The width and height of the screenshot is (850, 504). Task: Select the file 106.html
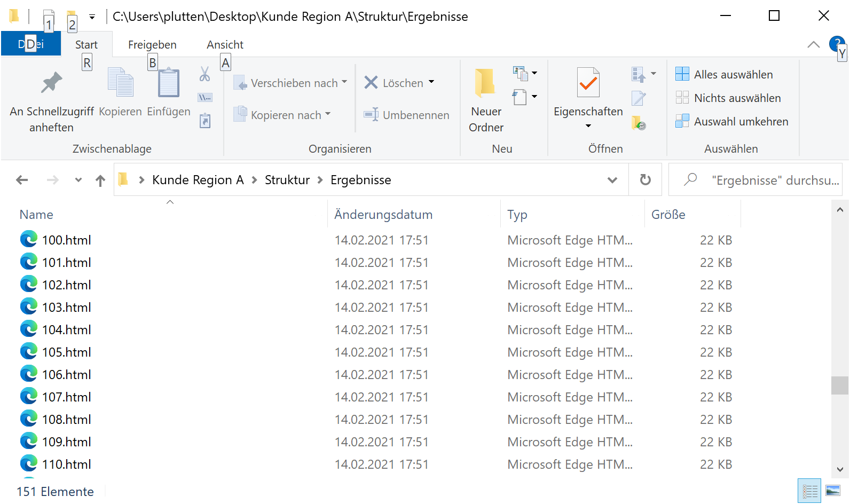point(67,374)
